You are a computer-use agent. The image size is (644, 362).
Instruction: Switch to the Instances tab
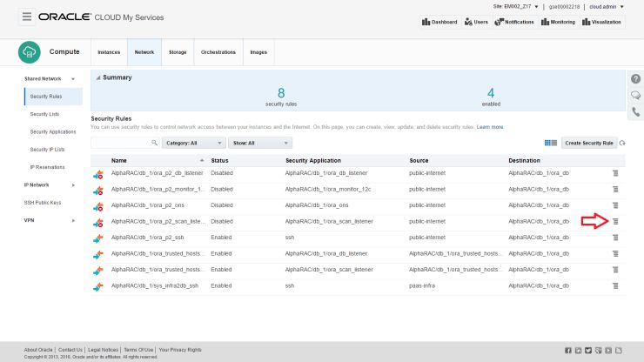coord(109,52)
